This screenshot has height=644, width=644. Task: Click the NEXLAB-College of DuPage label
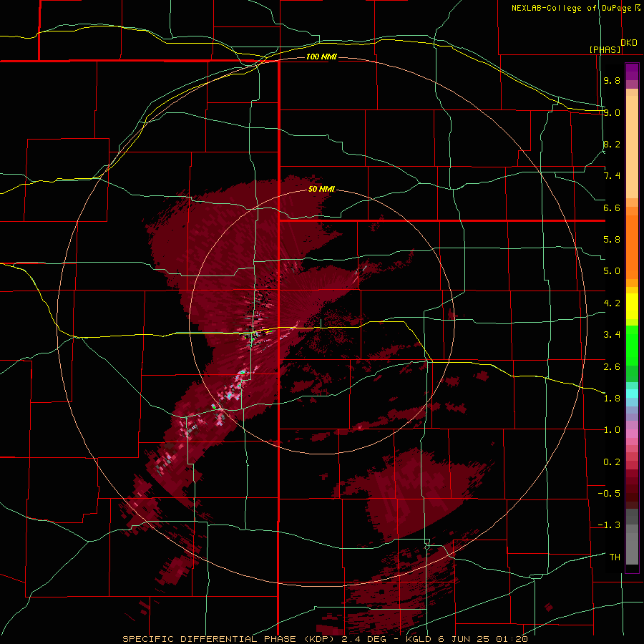tap(571, 8)
